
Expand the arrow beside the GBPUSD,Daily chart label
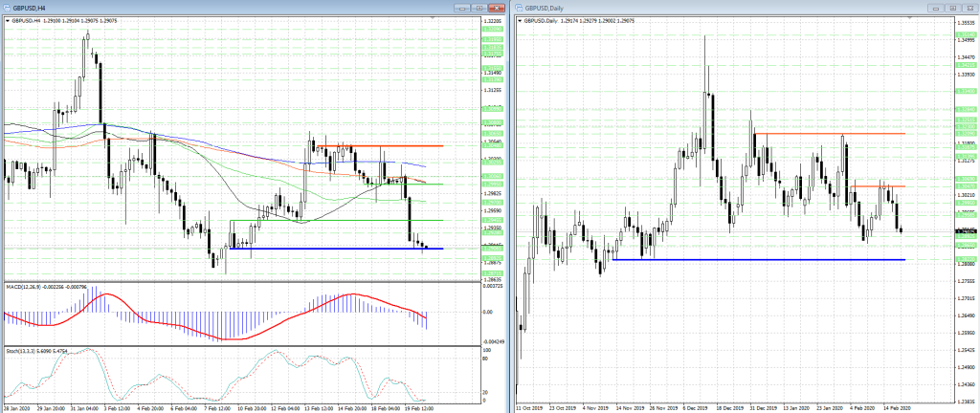coord(520,20)
